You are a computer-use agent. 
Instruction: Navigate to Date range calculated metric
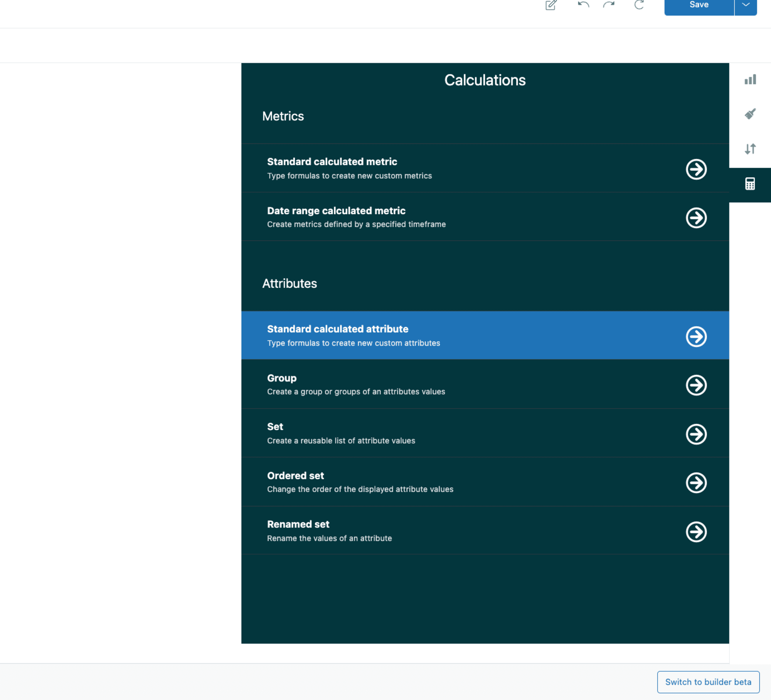tap(484, 217)
